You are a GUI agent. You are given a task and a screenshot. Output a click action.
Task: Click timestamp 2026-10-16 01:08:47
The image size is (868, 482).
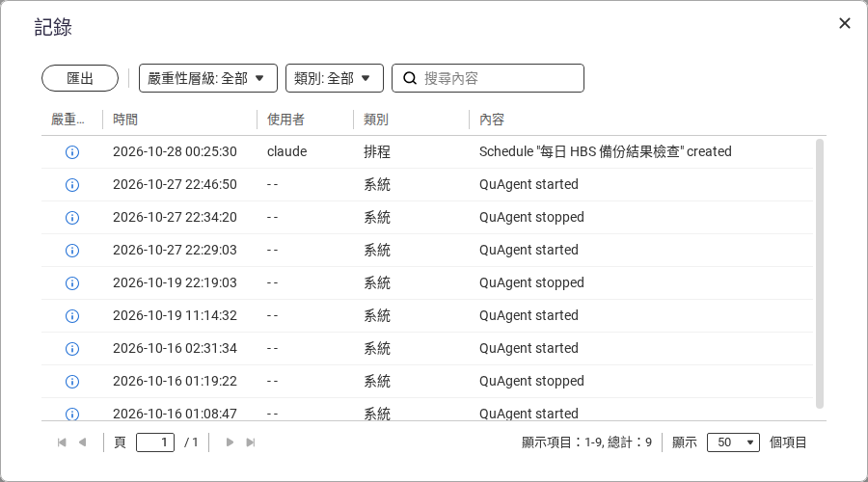(175, 414)
